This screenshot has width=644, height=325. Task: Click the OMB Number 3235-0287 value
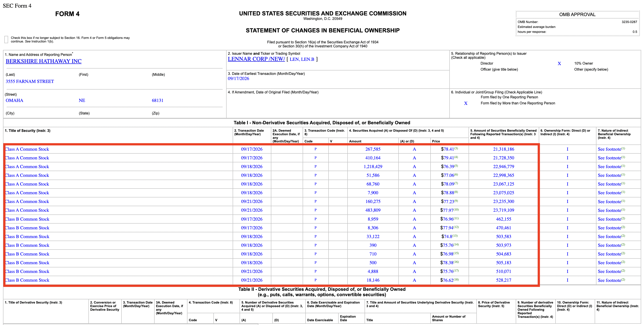point(629,22)
